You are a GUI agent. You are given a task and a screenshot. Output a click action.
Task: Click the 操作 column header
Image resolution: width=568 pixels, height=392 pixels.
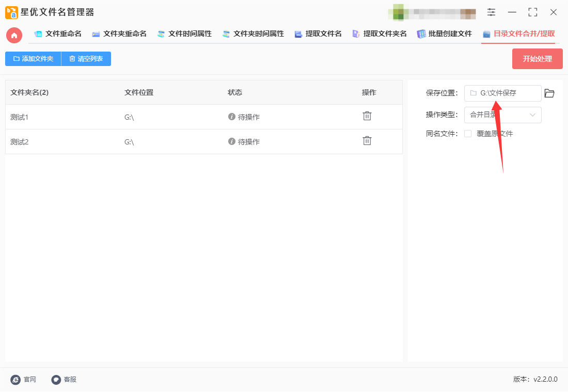[369, 92]
